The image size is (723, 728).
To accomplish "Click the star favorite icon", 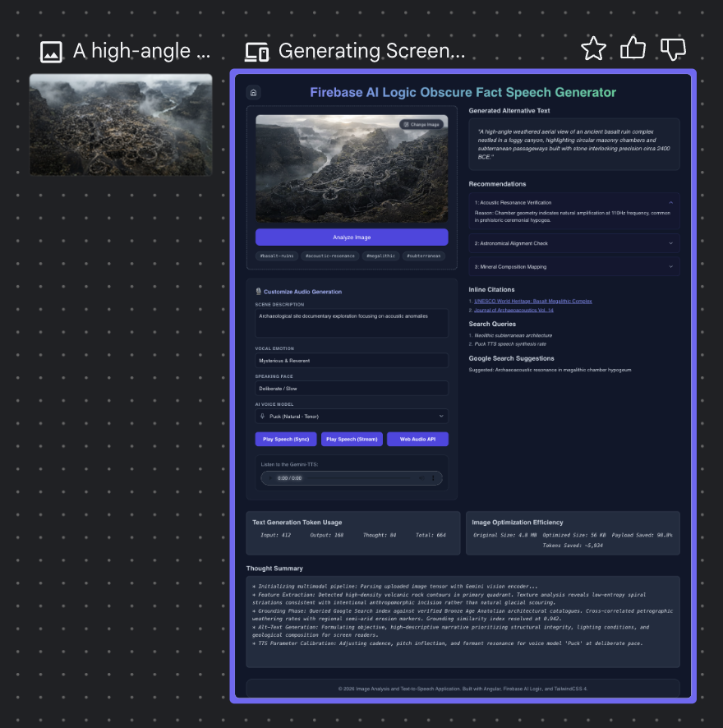I will [593, 48].
